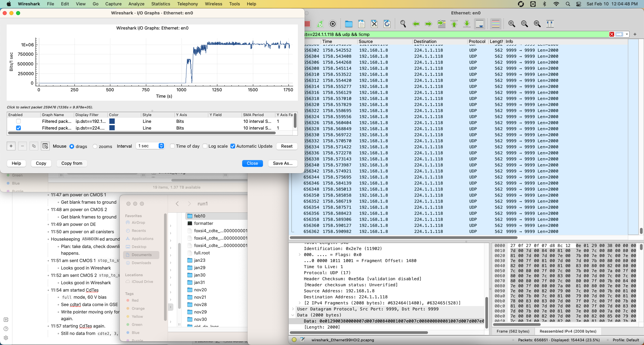Screen dimensions: 644x345
Task: Disable the ip.dst==224 graph checkbox
Action: pos(18,128)
